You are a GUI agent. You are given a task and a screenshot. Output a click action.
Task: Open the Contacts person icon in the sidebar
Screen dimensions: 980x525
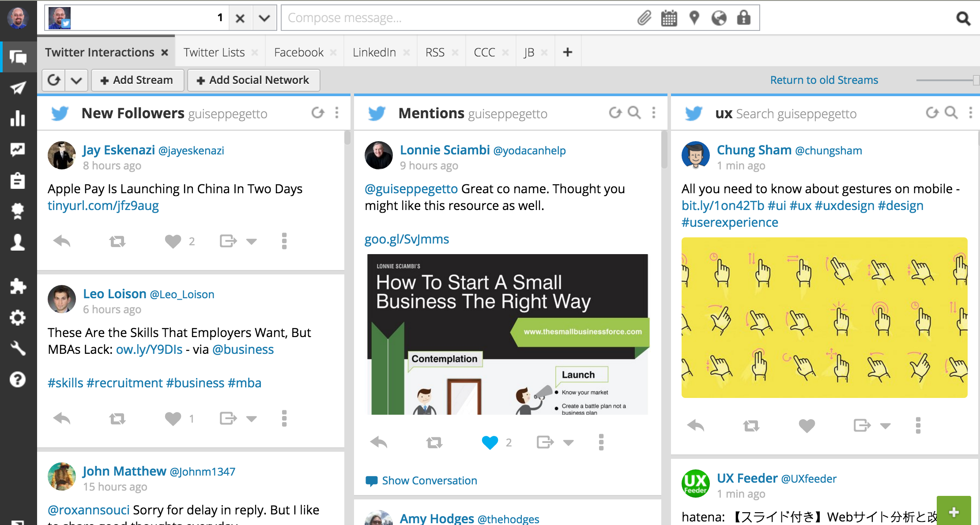[18, 242]
